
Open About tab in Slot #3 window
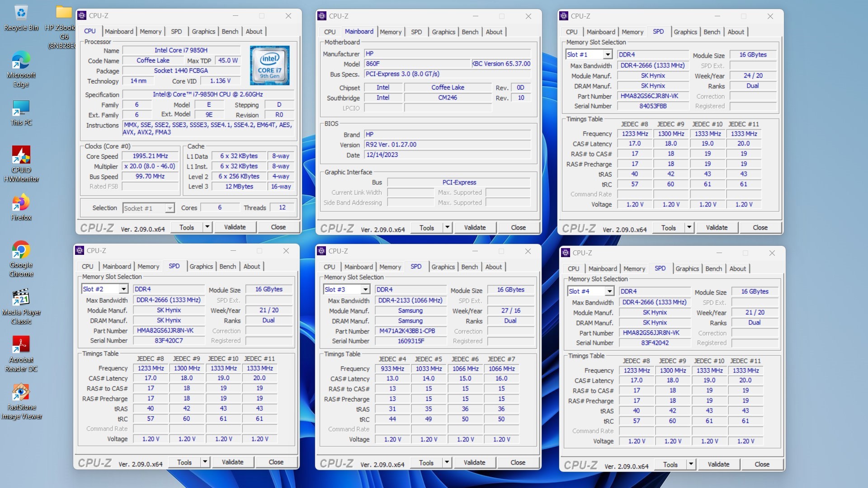494,267
